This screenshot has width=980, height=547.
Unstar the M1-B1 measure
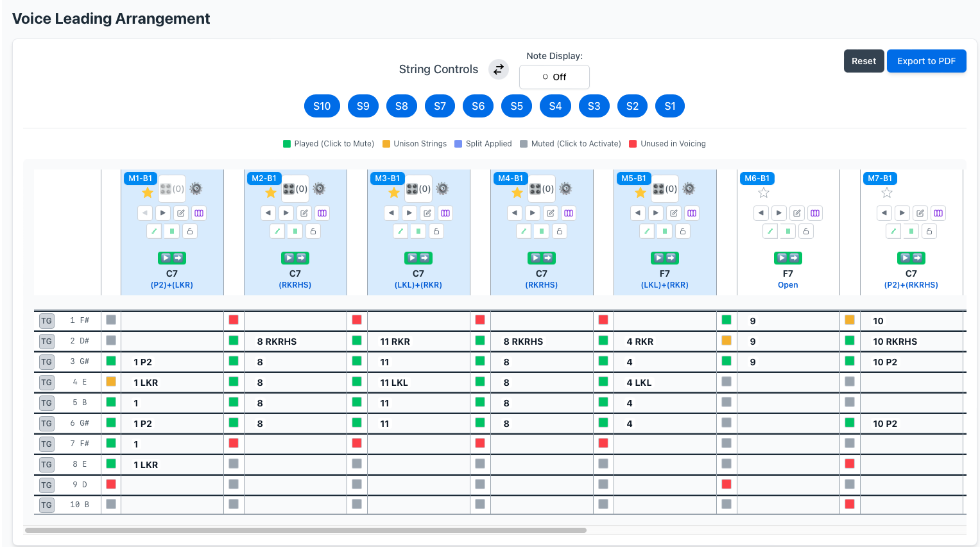[148, 193]
